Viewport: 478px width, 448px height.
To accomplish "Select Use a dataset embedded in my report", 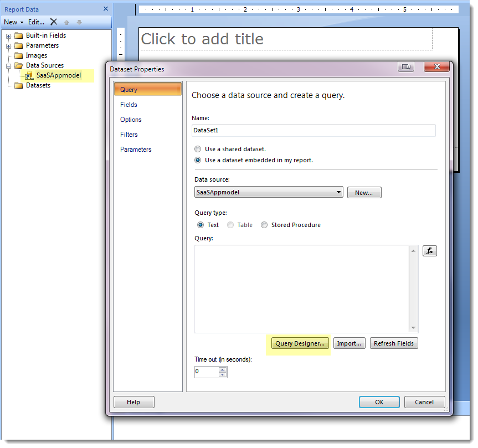I will tap(198, 160).
